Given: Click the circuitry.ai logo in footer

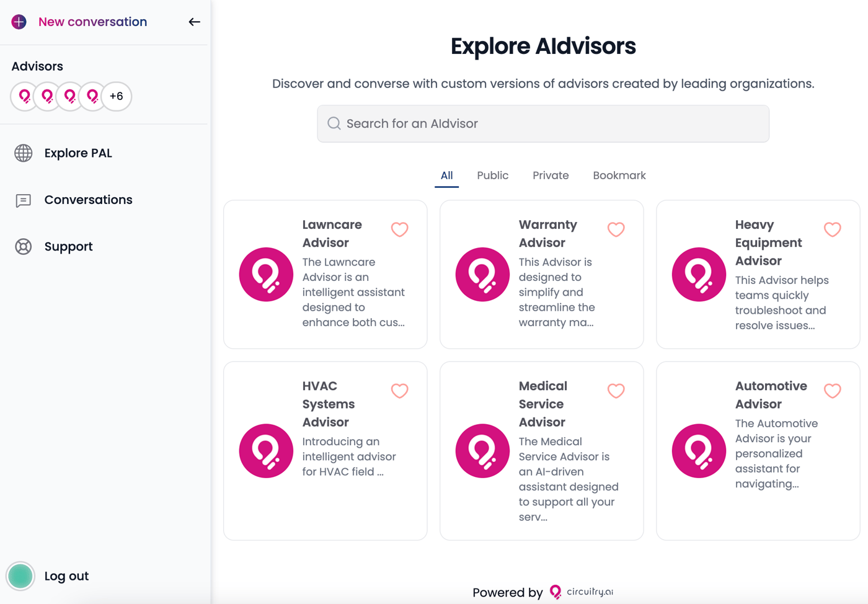Looking at the screenshot, I should pyautogui.click(x=582, y=592).
